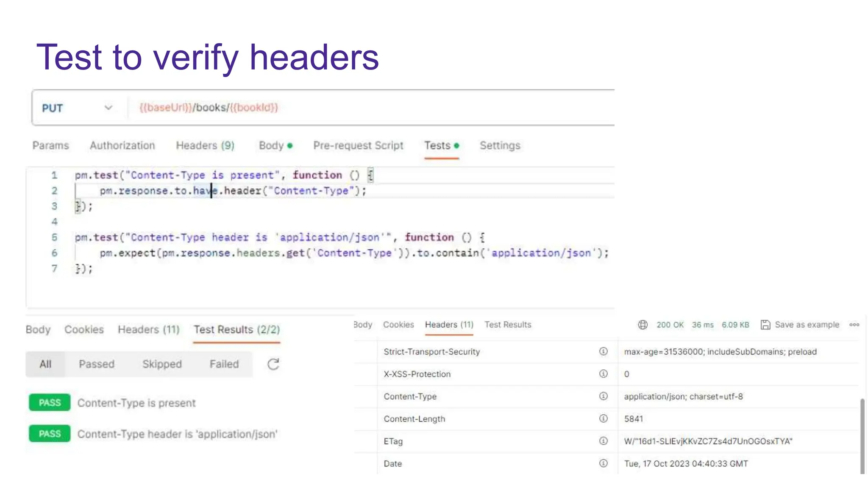Click info icon for X-XSS-Protection
The image size is (868, 488).
(603, 374)
